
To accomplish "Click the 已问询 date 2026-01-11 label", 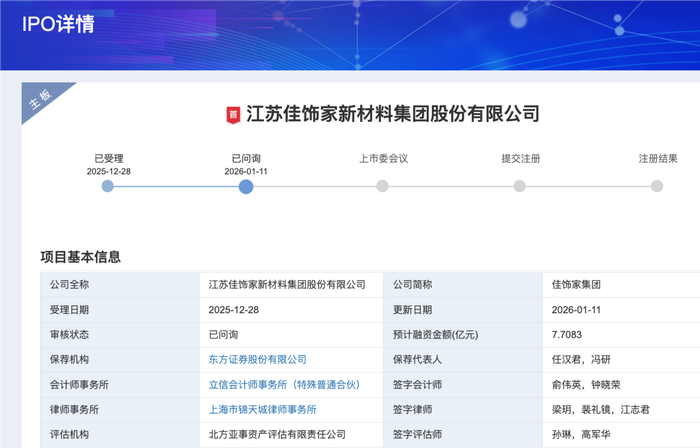I will coord(246,171).
